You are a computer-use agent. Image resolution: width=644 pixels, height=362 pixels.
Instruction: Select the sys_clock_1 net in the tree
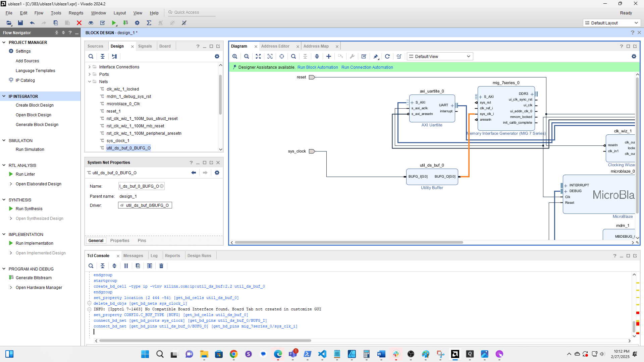(118, 140)
